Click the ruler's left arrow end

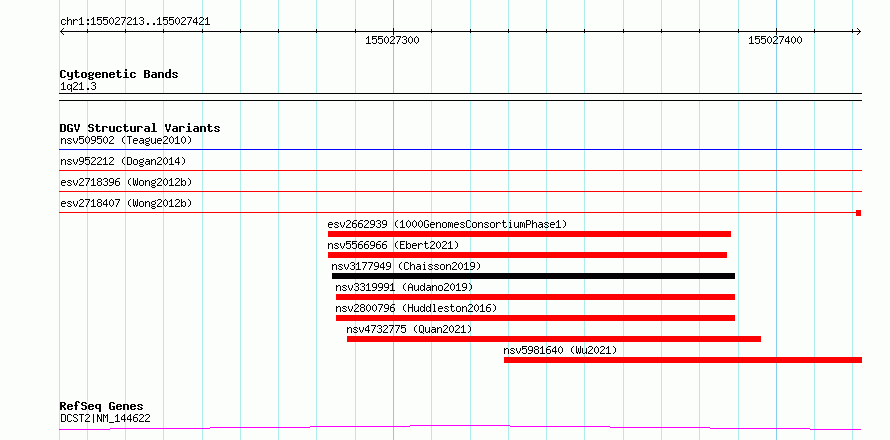(62, 31)
